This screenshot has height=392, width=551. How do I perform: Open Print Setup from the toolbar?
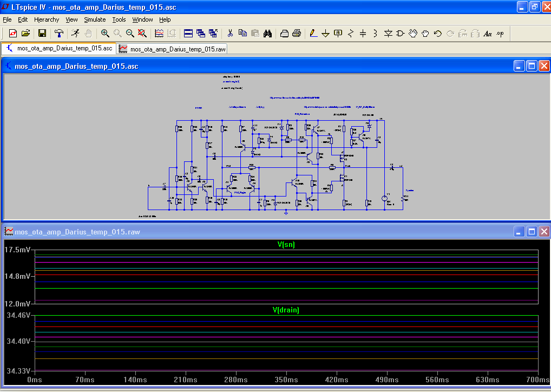[284, 34]
